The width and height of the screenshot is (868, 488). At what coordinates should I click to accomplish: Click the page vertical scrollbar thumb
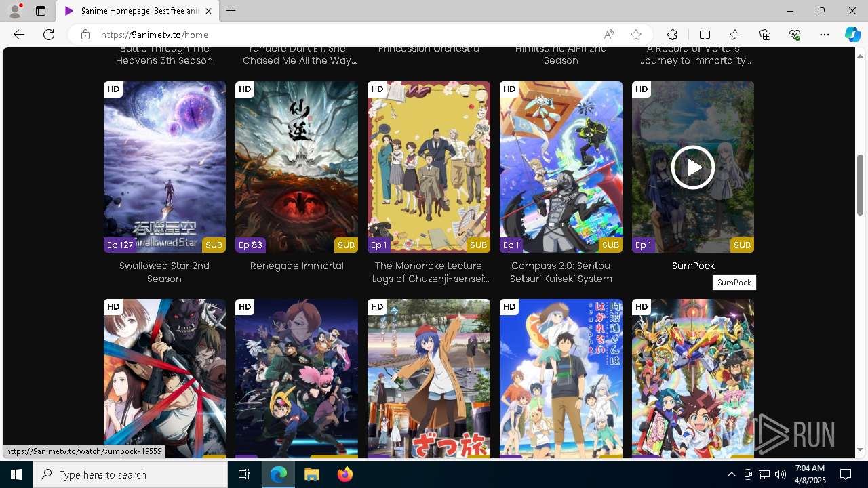[860, 185]
